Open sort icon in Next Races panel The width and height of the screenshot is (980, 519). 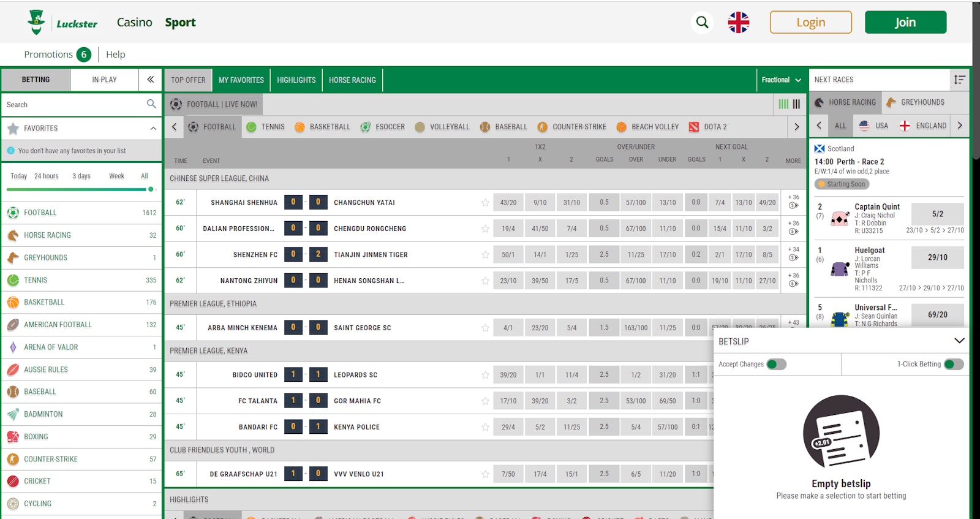tap(959, 80)
